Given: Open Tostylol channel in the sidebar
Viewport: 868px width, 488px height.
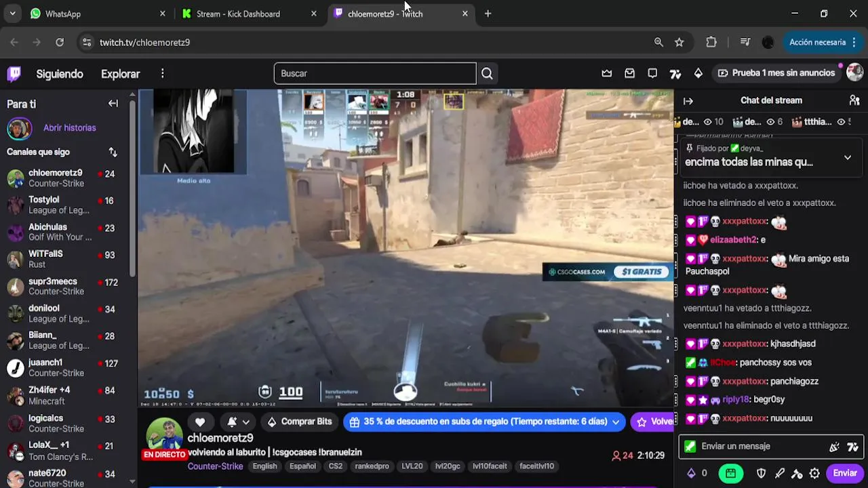Looking at the screenshot, I should (x=64, y=205).
